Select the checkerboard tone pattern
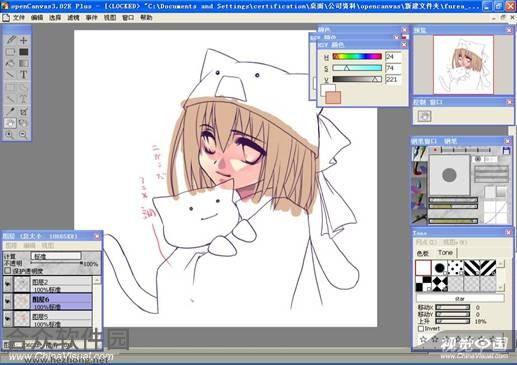 (423, 284)
